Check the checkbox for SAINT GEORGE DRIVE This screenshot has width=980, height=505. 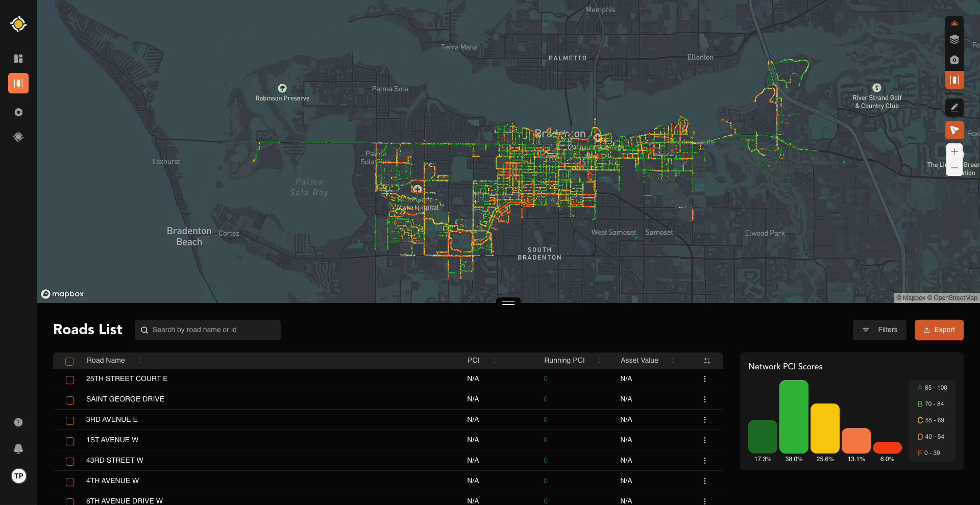pyautogui.click(x=69, y=400)
